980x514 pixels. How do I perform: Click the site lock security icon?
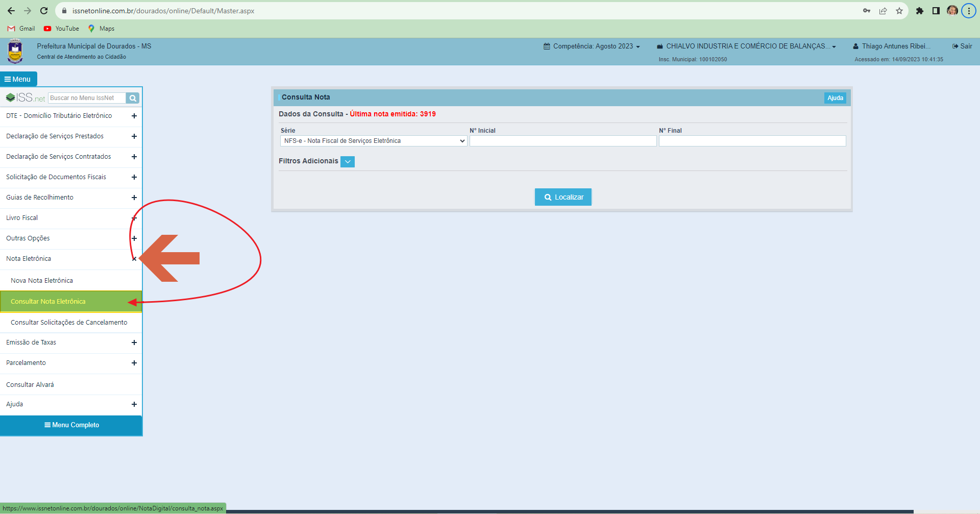point(64,11)
